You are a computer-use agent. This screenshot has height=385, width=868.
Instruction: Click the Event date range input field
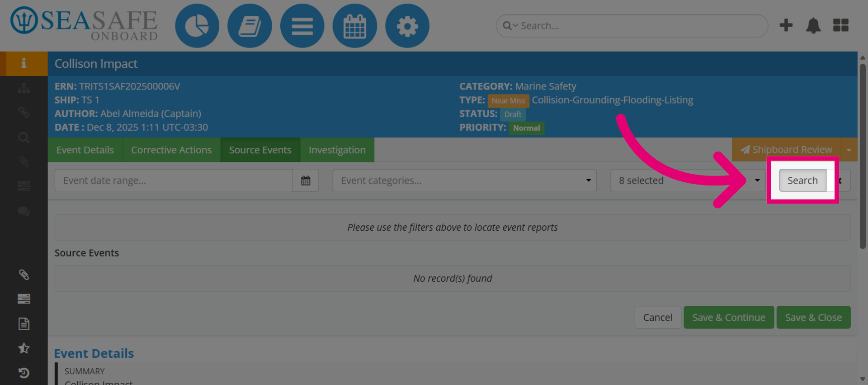[x=174, y=181]
